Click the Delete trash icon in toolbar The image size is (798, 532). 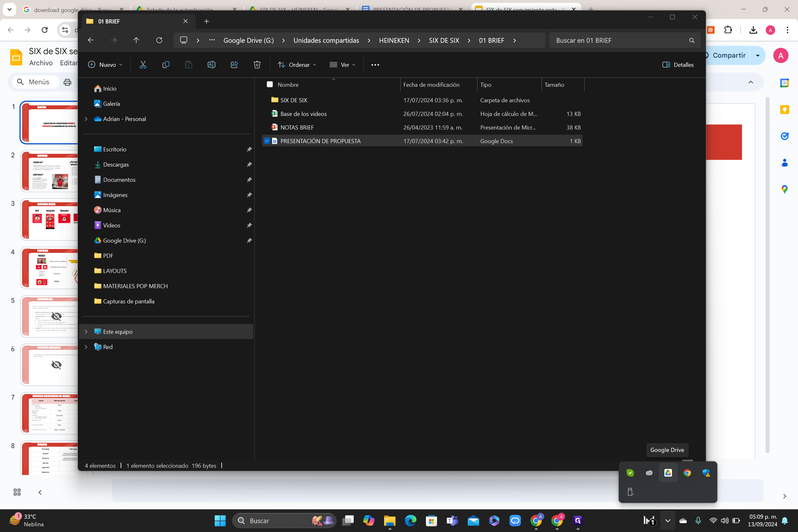257,65
